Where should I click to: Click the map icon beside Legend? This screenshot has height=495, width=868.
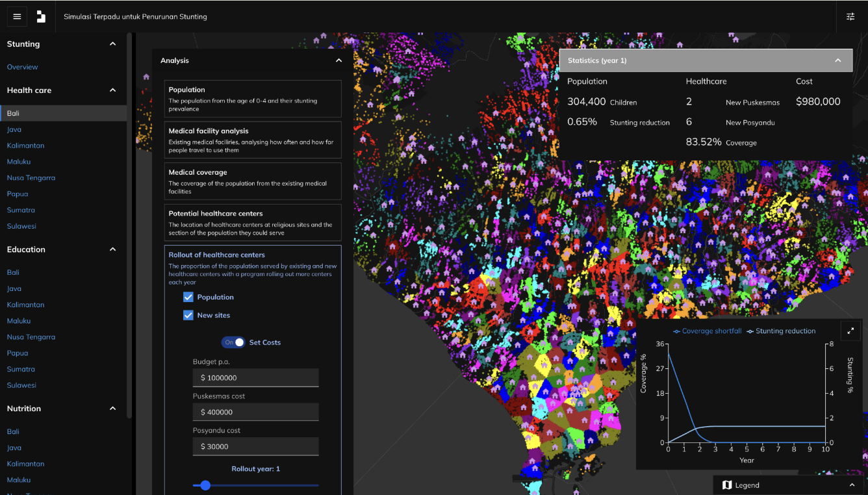727,485
